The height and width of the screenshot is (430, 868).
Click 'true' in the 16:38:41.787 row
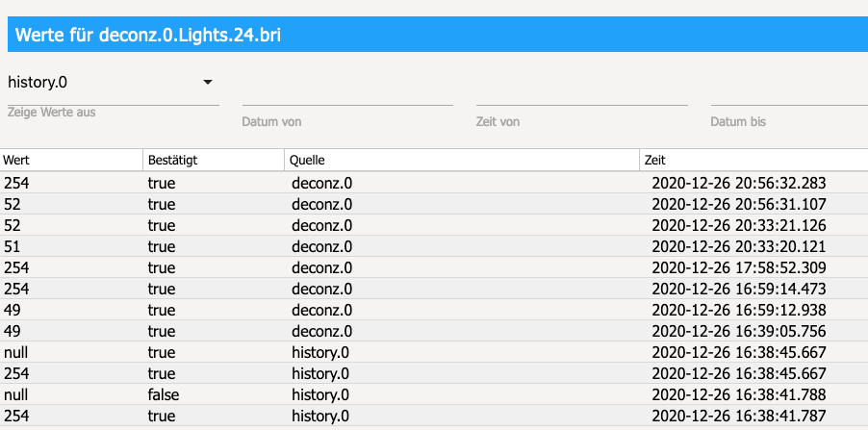pyautogui.click(x=161, y=416)
